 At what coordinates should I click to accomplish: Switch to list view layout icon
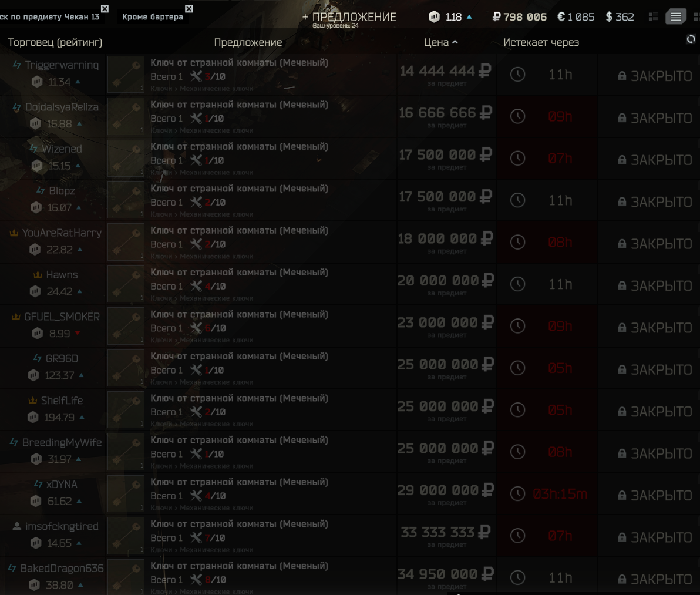click(x=675, y=17)
